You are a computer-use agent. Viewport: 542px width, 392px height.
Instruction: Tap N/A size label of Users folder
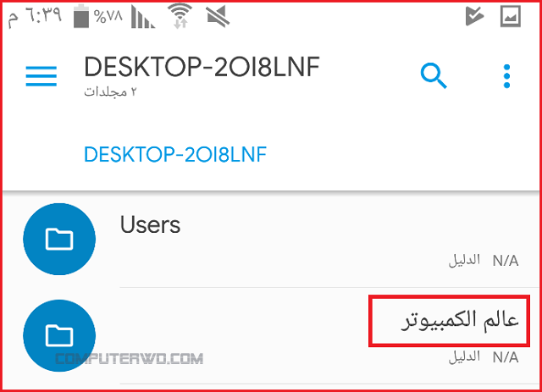[x=506, y=261]
